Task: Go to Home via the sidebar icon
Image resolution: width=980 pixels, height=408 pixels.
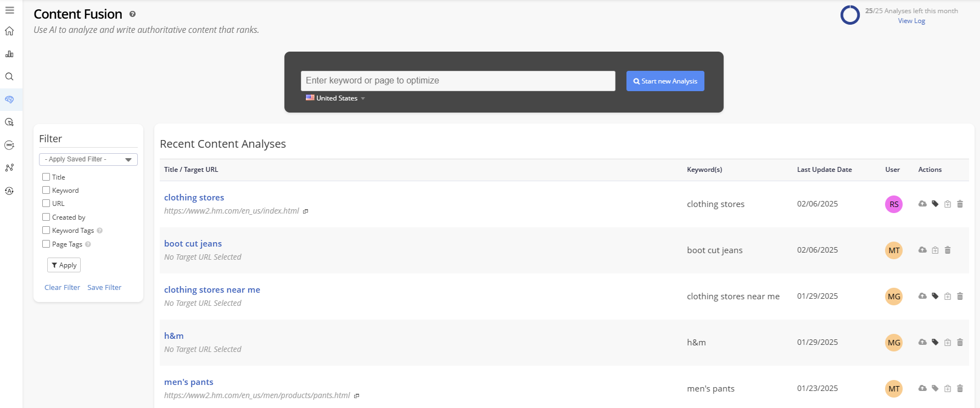Action: 9,31
